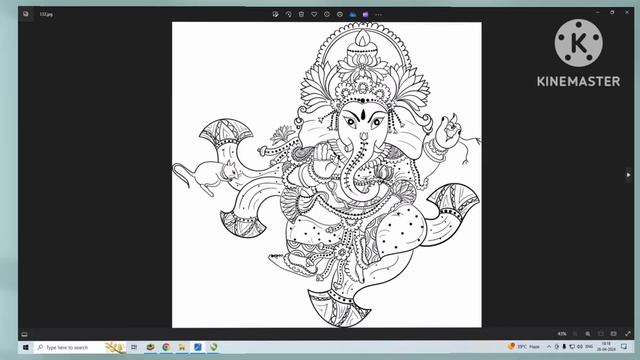640x360 pixels.
Task: Open Google Chrome from the taskbar
Action: (166, 347)
